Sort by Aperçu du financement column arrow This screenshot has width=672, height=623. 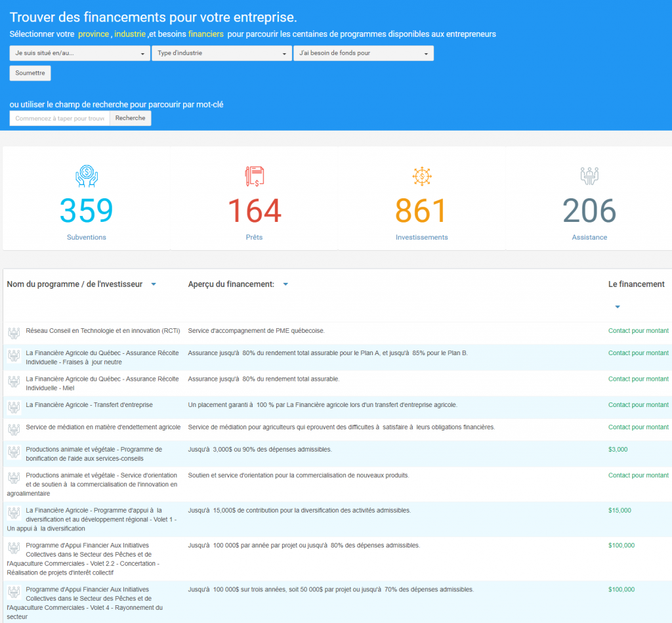pyautogui.click(x=285, y=284)
